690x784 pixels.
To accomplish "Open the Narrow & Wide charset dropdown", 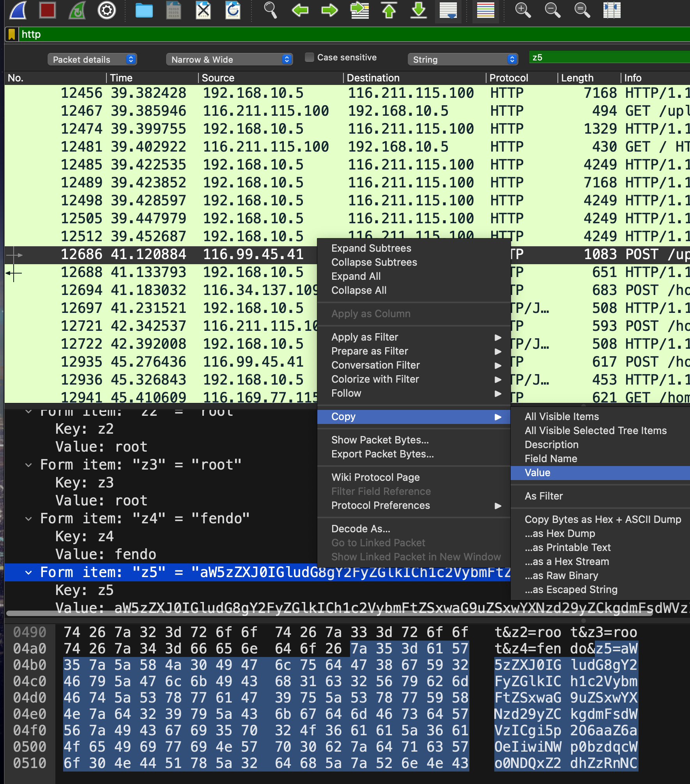I will pos(229,60).
